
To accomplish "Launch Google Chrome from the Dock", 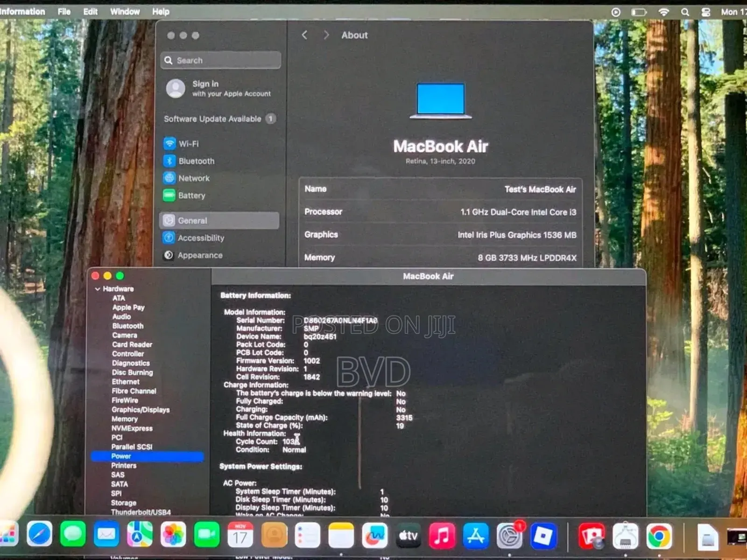I will click(659, 536).
